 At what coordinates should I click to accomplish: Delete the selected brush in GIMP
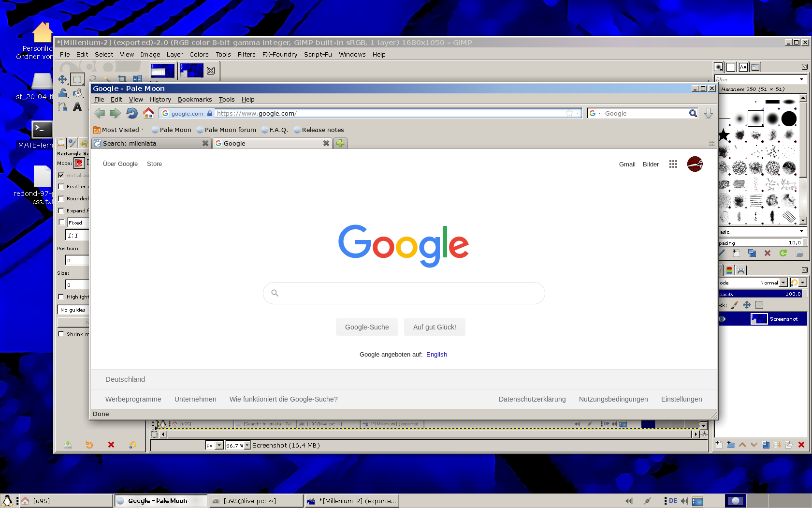click(768, 253)
